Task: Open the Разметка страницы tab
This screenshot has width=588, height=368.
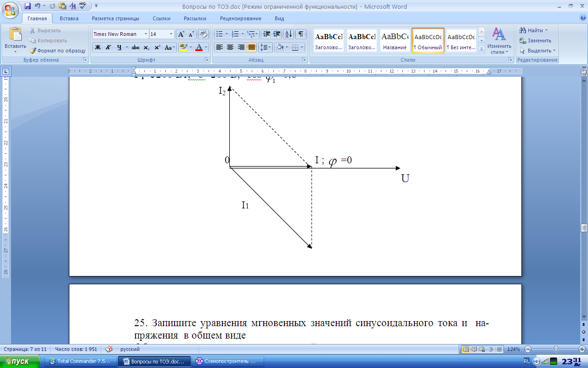Action: pyautogui.click(x=115, y=18)
